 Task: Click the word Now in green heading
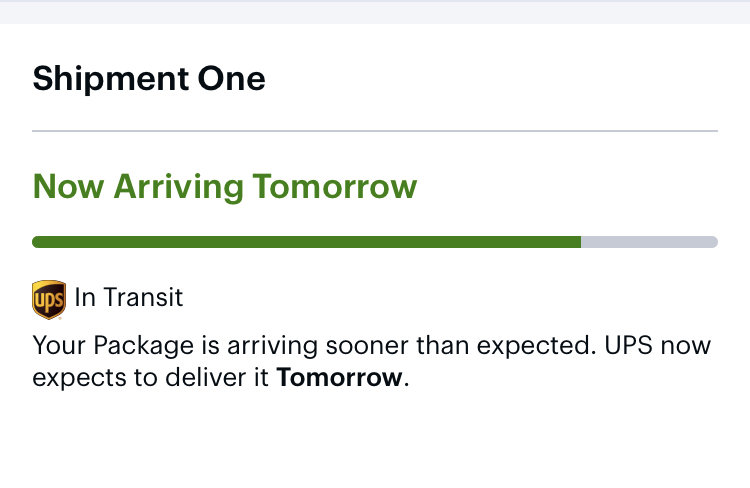[68, 187]
